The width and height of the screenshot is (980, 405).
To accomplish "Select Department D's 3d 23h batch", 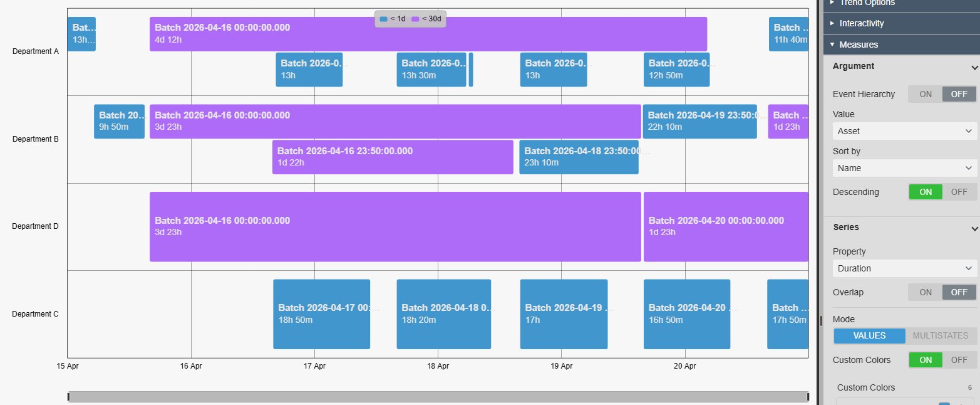I will coord(395,226).
